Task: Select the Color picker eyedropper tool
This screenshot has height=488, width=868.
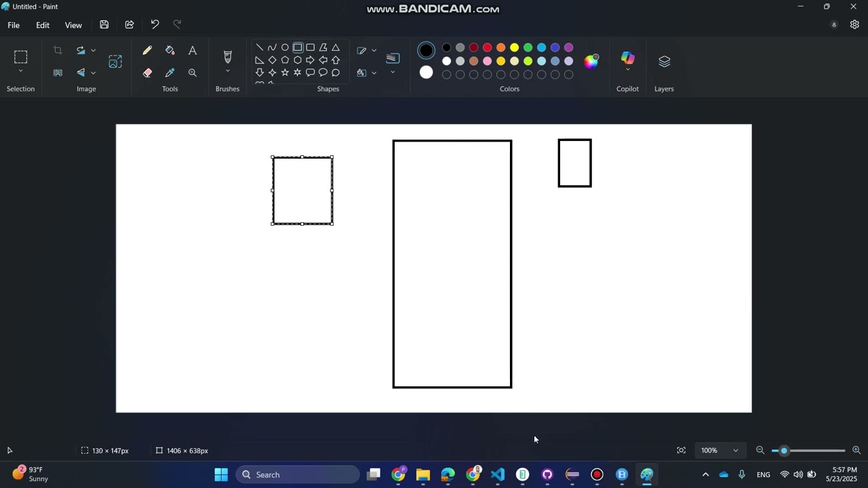Action: pos(170,73)
